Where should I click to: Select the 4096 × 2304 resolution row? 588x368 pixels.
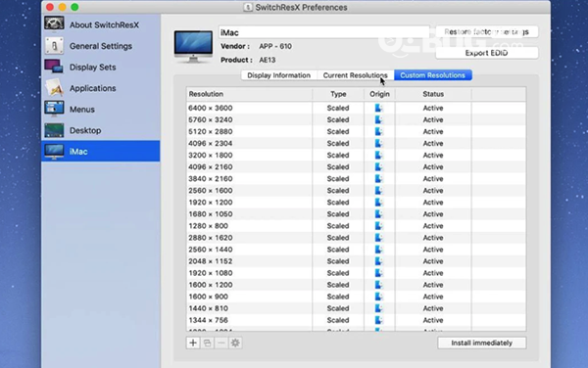(357, 143)
